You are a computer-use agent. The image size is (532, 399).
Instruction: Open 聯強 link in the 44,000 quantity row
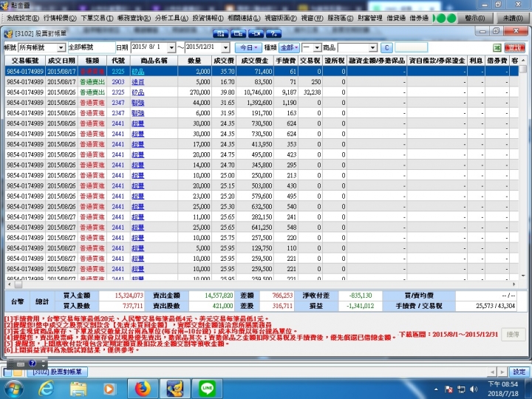tap(137, 103)
